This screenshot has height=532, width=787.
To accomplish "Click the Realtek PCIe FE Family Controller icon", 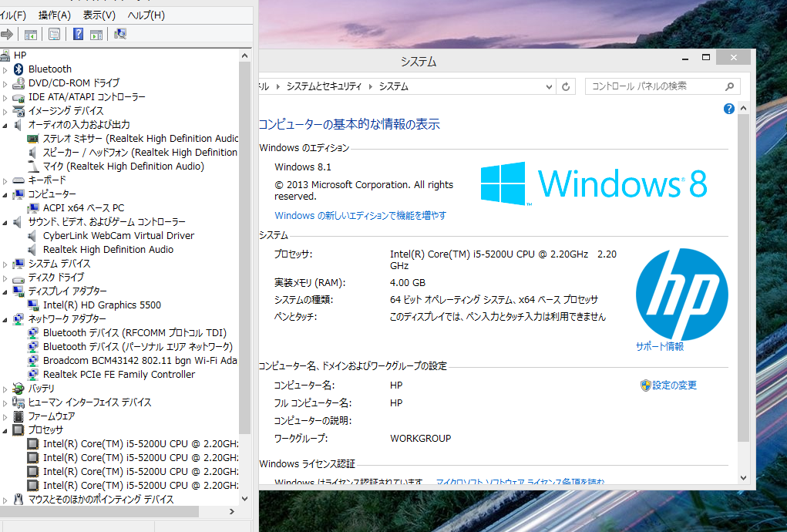I will [32, 375].
